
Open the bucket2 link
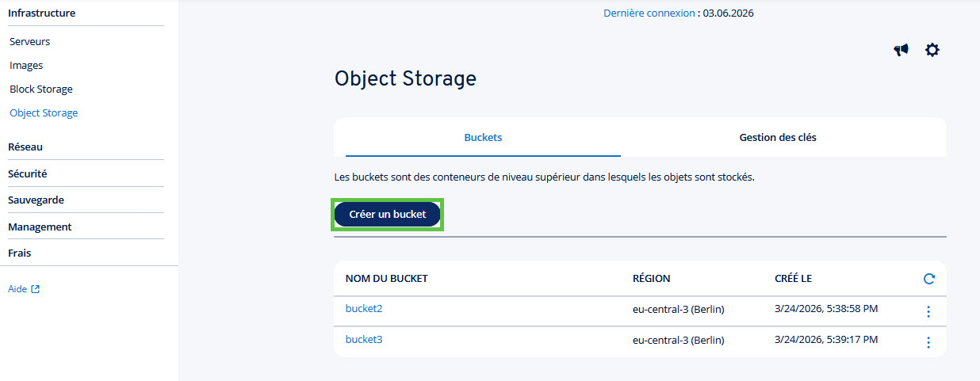tap(364, 308)
